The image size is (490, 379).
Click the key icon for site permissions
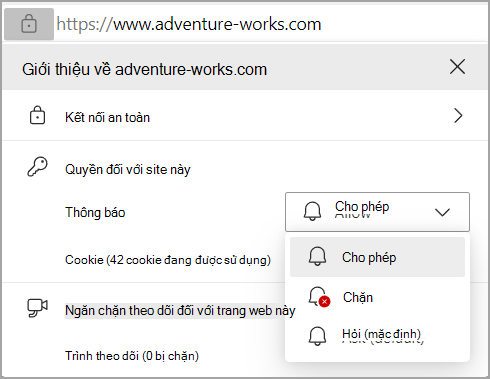click(37, 167)
